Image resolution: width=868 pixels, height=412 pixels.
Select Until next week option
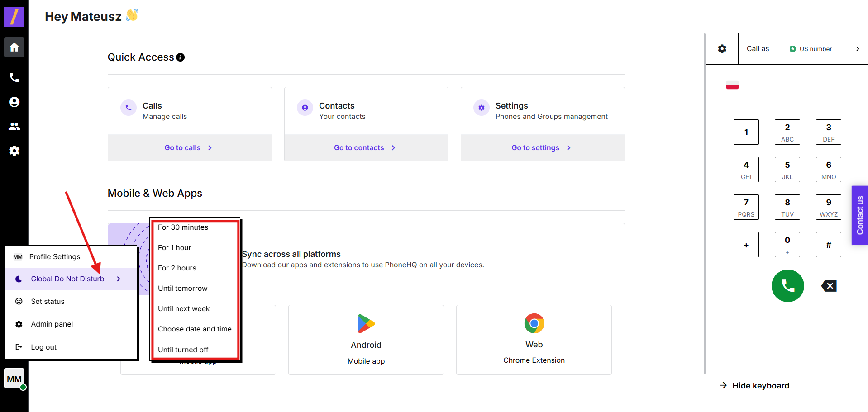point(195,309)
